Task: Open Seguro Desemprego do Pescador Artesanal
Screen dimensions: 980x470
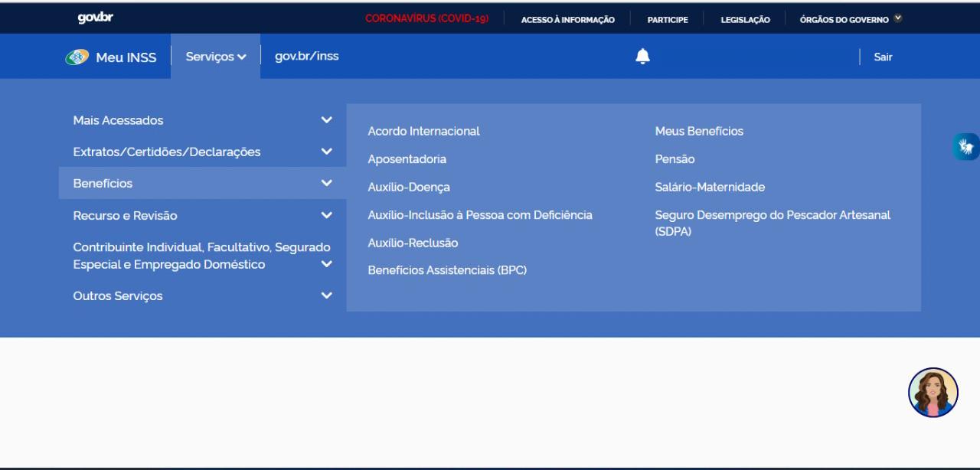Action: click(773, 223)
